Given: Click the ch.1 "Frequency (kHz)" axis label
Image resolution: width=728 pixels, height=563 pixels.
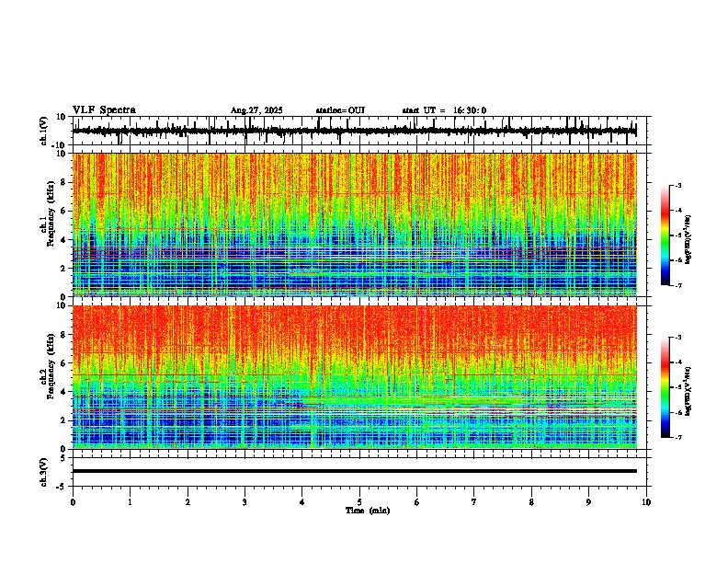Looking at the screenshot, I should pos(51,214).
